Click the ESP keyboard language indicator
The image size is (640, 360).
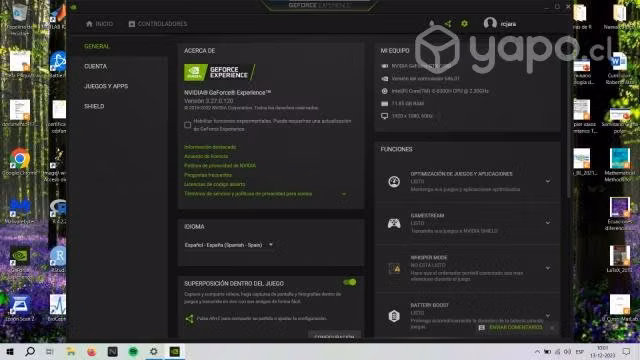tap(580, 351)
